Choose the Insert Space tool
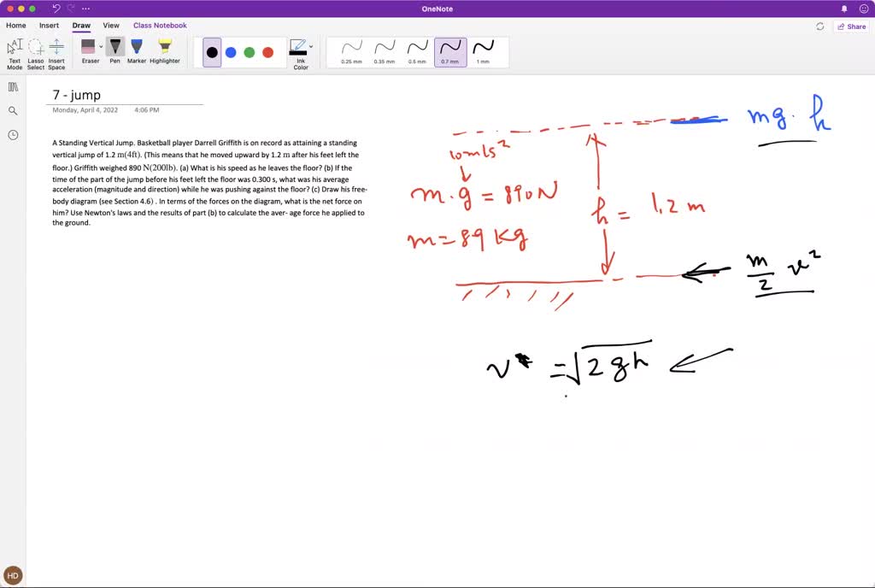Image resolution: width=875 pixels, height=588 pixels. click(56, 54)
